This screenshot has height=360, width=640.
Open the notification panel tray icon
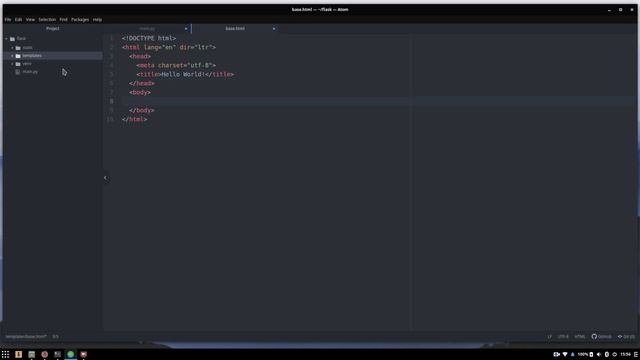coord(636,354)
